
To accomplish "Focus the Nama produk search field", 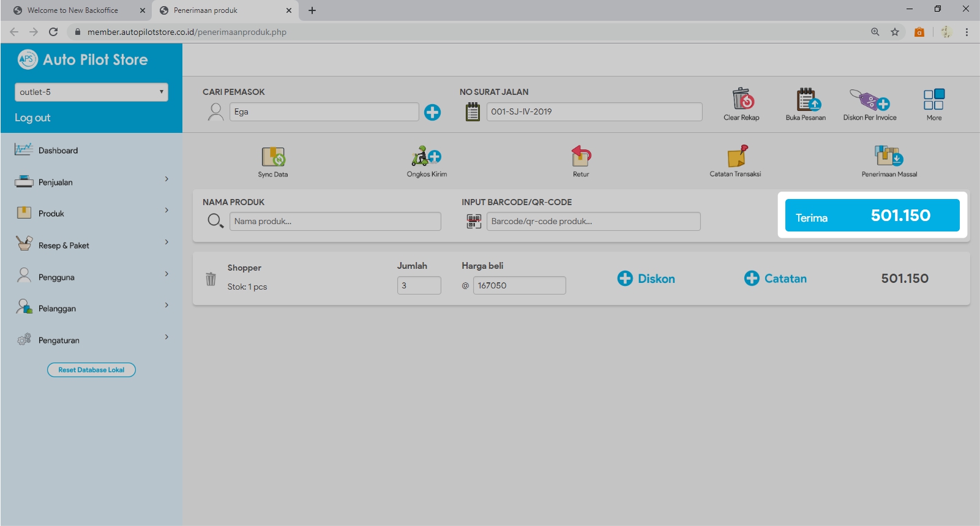I will (335, 222).
